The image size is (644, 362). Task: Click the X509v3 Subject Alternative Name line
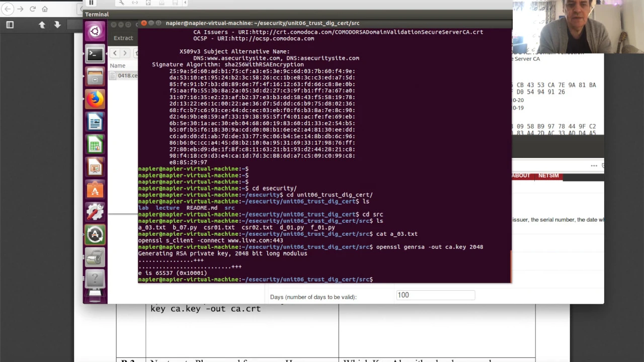234,51
